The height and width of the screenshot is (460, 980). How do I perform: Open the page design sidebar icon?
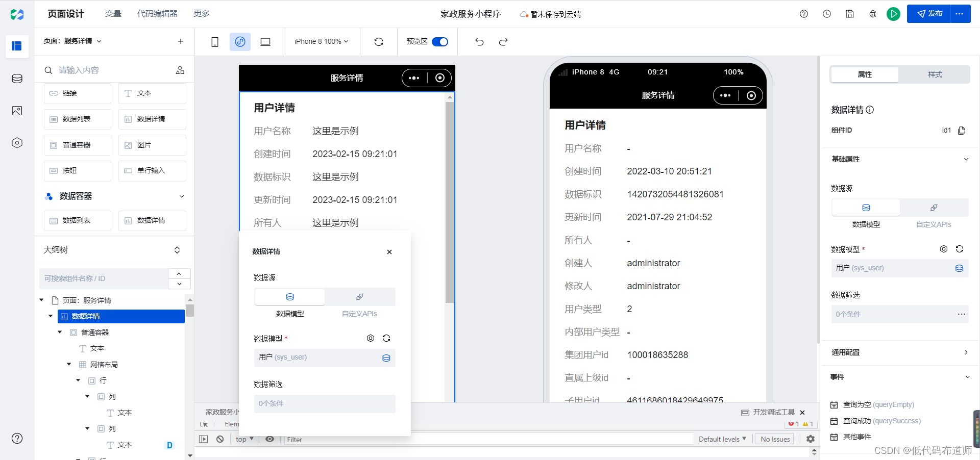[17, 46]
